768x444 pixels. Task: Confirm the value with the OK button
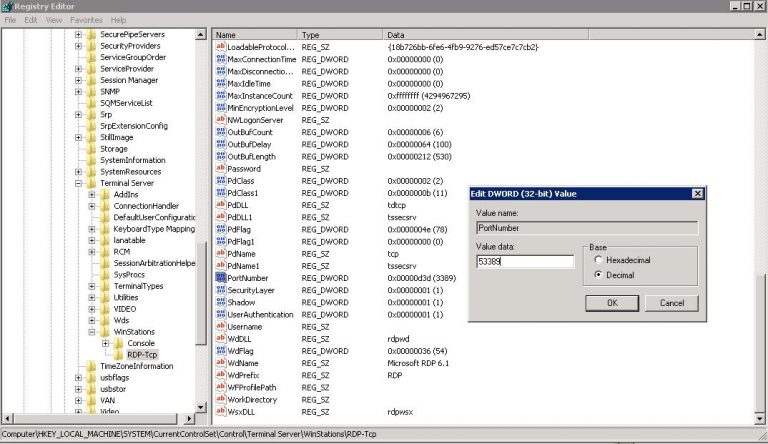tap(612, 303)
